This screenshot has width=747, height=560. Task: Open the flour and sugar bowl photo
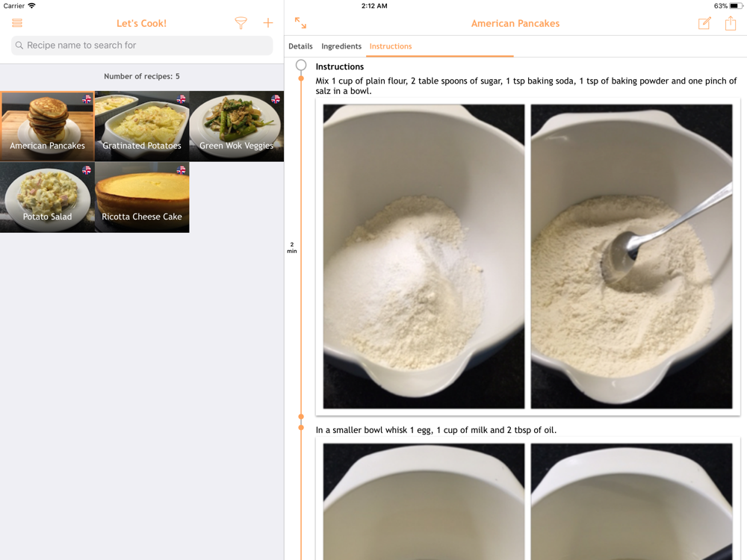pos(424,256)
